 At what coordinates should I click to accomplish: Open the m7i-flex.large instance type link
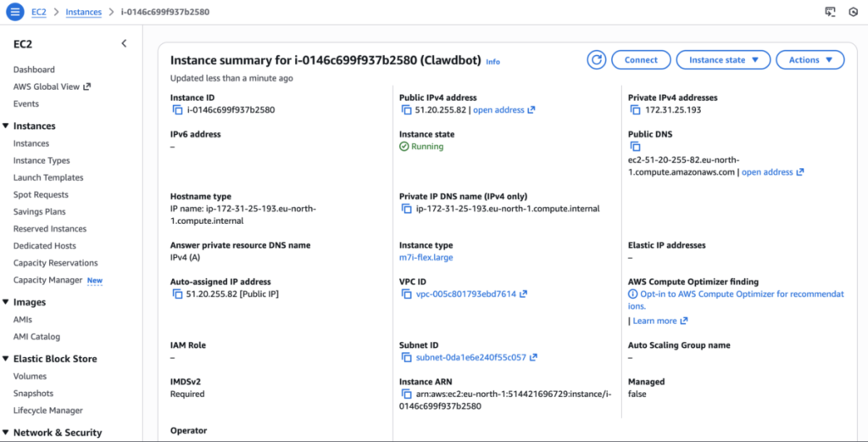[432, 258]
